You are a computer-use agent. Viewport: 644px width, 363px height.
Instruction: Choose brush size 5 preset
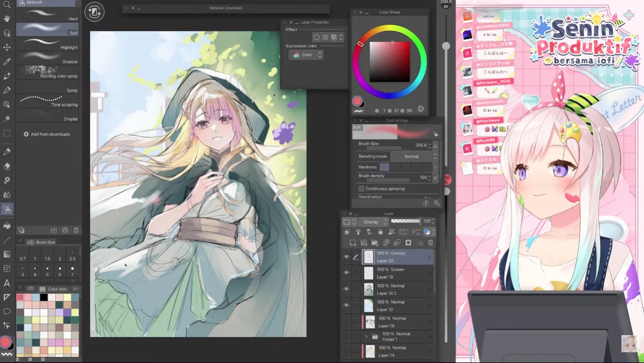(x=47, y=271)
